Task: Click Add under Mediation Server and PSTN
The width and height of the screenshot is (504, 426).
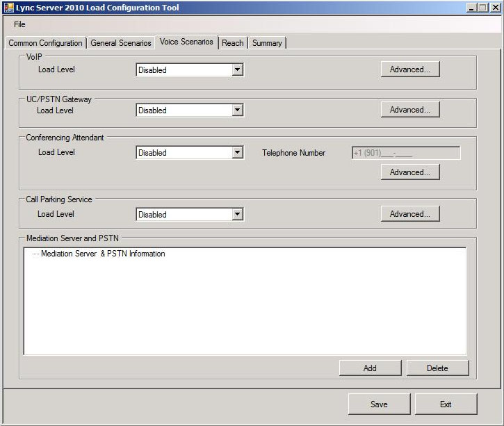Action: click(371, 368)
